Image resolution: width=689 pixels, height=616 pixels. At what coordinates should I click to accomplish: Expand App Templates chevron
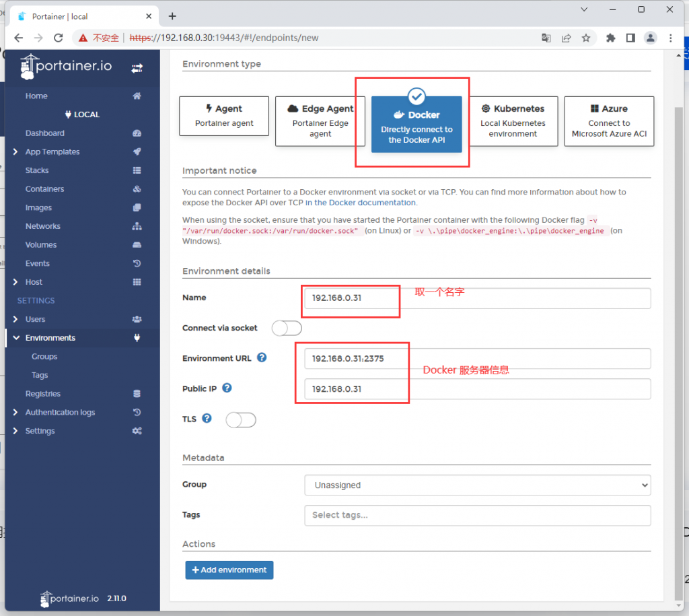coord(15,151)
